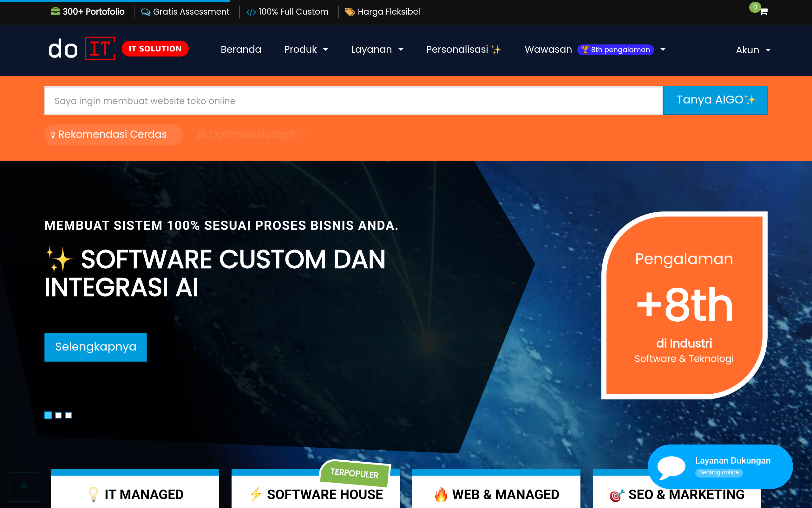Expand the Produk dropdown menu
Viewport: 812px width, 508px height.
pyautogui.click(x=306, y=50)
